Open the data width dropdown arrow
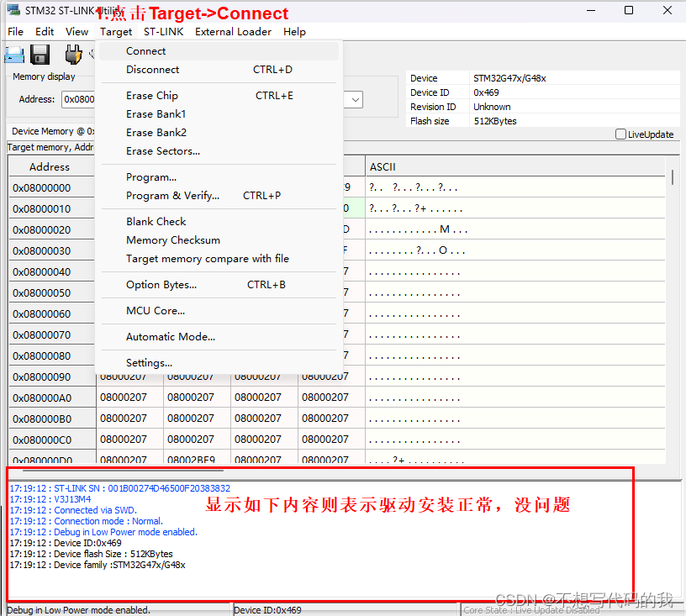686x616 pixels. coord(356,100)
